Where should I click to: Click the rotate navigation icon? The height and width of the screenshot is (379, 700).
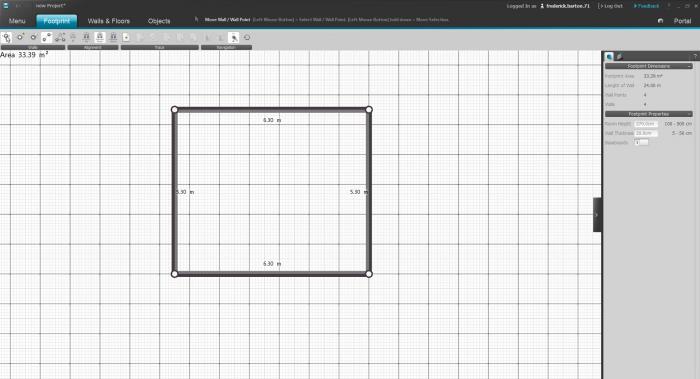point(247,37)
